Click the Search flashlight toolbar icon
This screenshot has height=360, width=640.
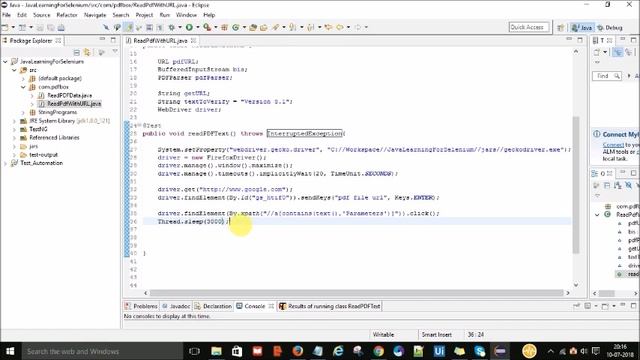(276, 27)
